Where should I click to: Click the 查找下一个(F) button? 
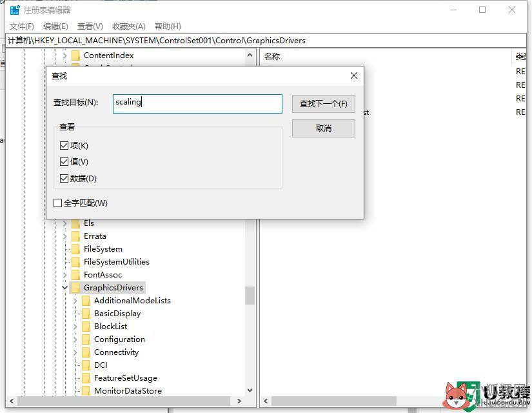tap(323, 104)
